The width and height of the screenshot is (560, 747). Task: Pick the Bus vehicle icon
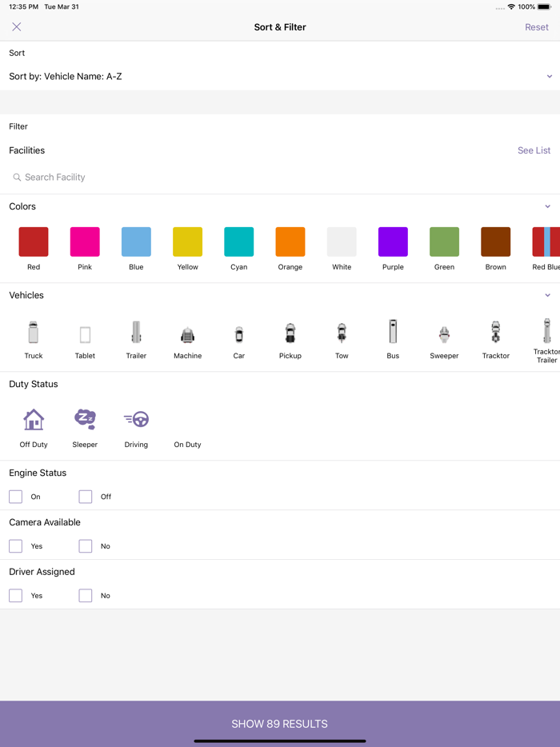click(x=393, y=331)
